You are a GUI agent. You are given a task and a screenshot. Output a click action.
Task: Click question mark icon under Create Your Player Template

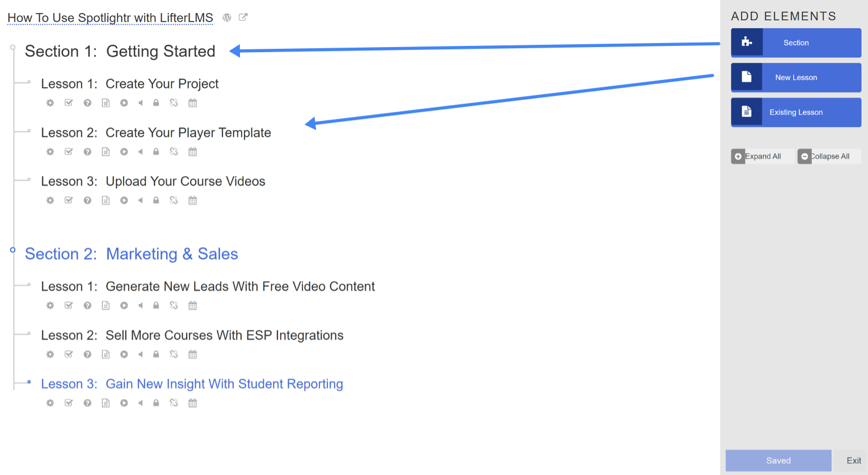(x=87, y=151)
